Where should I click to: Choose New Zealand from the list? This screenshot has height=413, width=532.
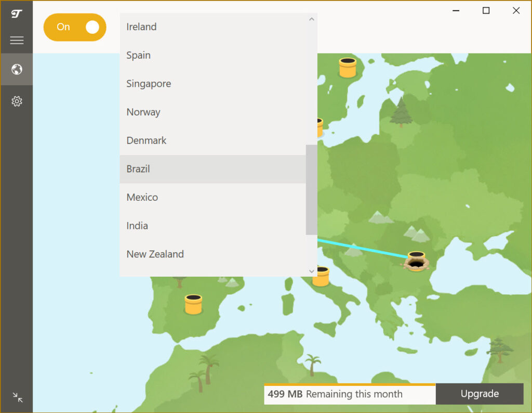click(212, 254)
